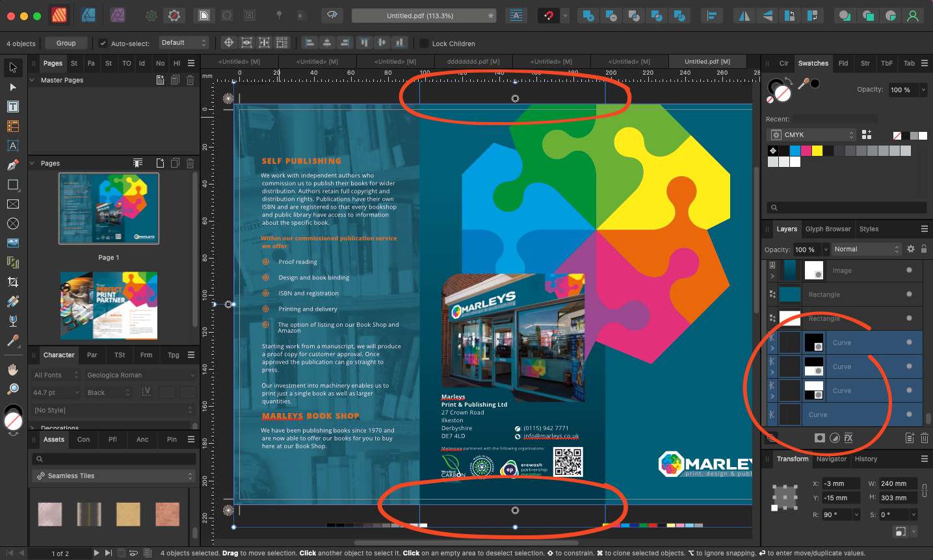
Task: Delete selected layer with trash icon
Action: pos(925,438)
